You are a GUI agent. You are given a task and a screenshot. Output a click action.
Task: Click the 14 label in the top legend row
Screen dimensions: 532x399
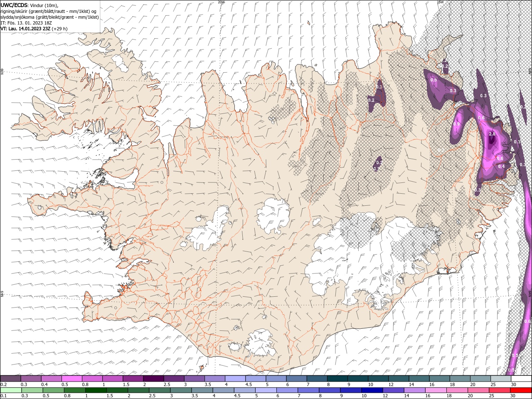pyautogui.click(x=411, y=384)
